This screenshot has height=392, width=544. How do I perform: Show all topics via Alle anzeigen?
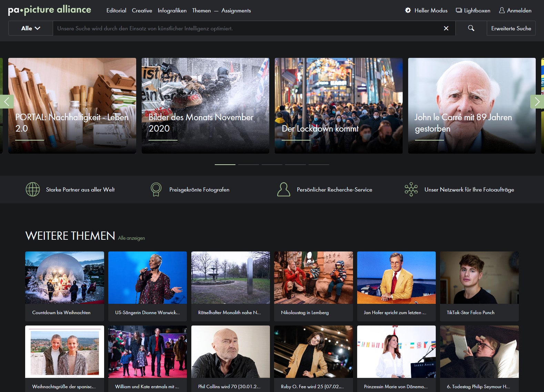[x=131, y=238]
